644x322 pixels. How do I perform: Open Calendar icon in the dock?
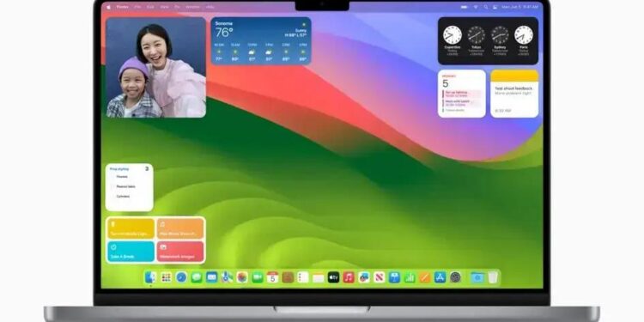pyautogui.click(x=272, y=277)
